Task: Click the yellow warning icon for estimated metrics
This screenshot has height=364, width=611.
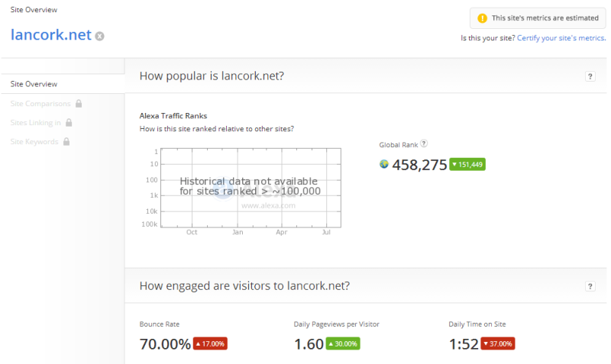Action: [482, 18]
